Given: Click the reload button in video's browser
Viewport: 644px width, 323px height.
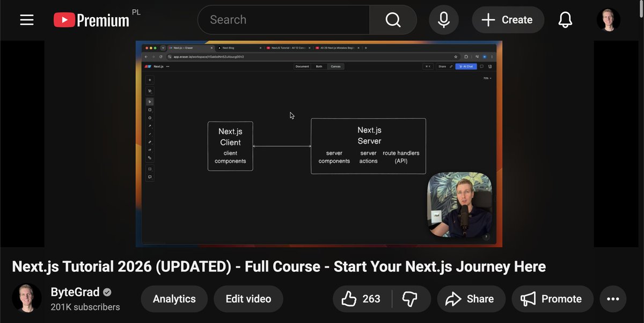Looking at the screenshot, I should 161,57.
